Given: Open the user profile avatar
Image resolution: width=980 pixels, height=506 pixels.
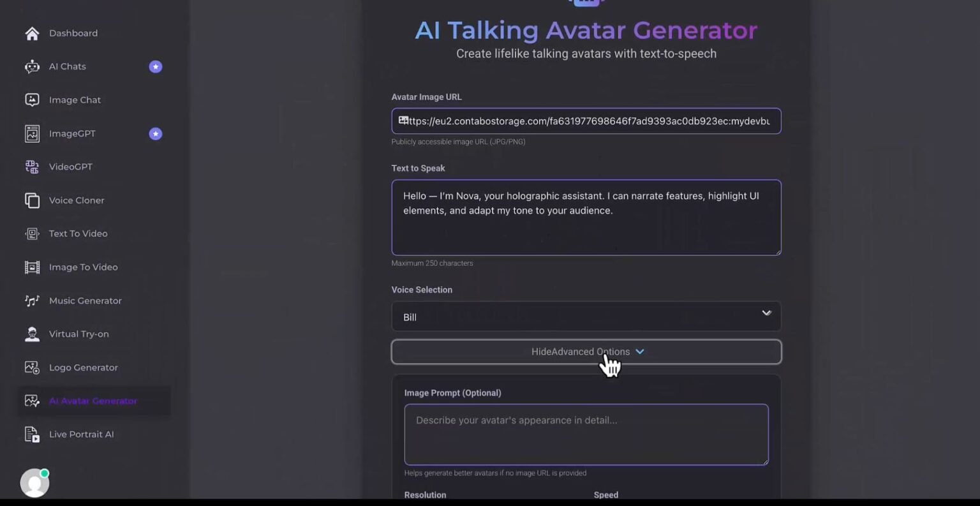Looking at the screenshot, I should click(x=34, y=483).
